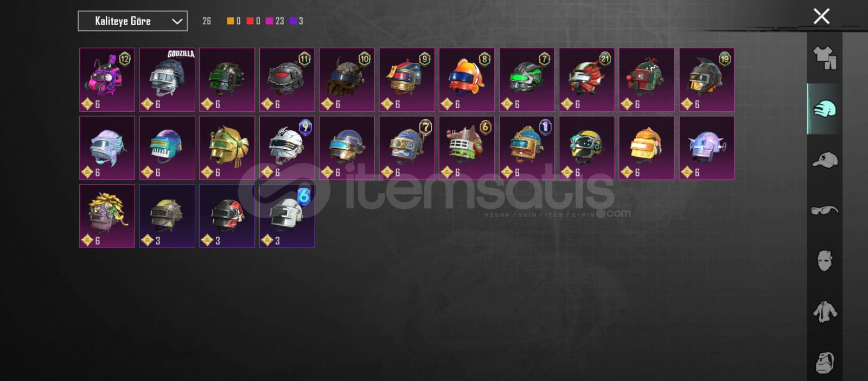This screenshot has height=381, width=868.
Task: Open the sunglasses category icon
Action: tap(825, 210)
